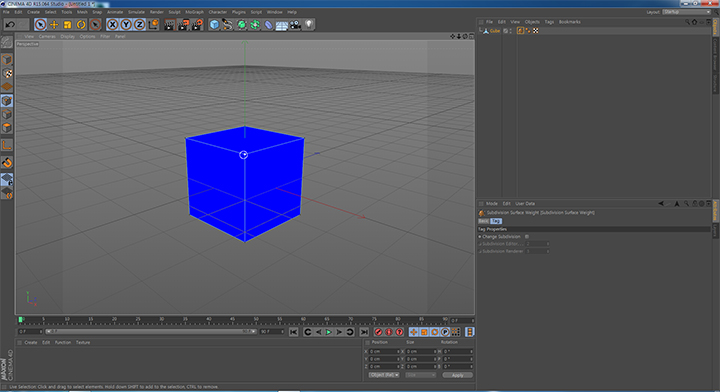The width and height of the screenshot is (720, 392).
Task: Switch to Model mode icon
Action: (x=7, y=59)
